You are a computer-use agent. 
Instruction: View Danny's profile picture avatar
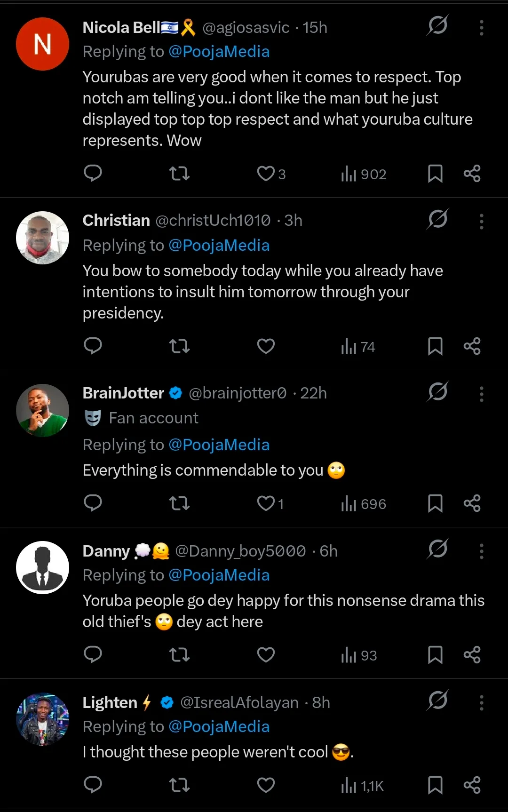(x=43, y=567)
